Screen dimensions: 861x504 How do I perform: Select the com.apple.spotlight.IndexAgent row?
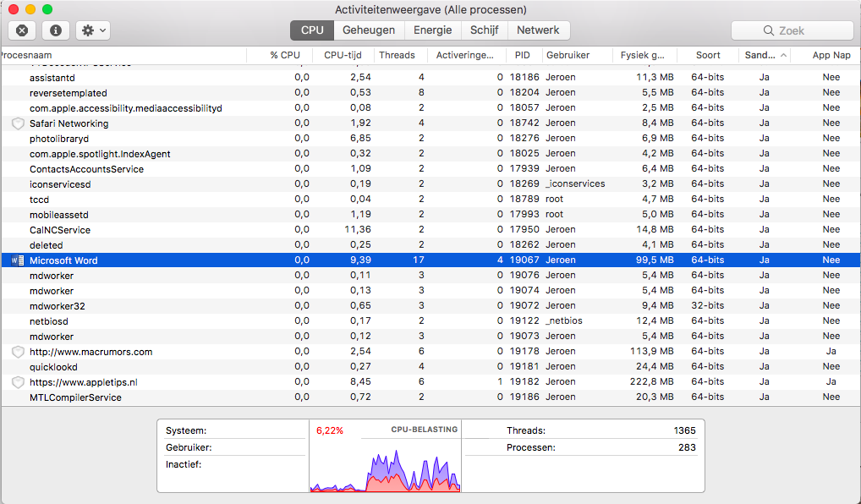pyautogui.click(x=430, y=154)
